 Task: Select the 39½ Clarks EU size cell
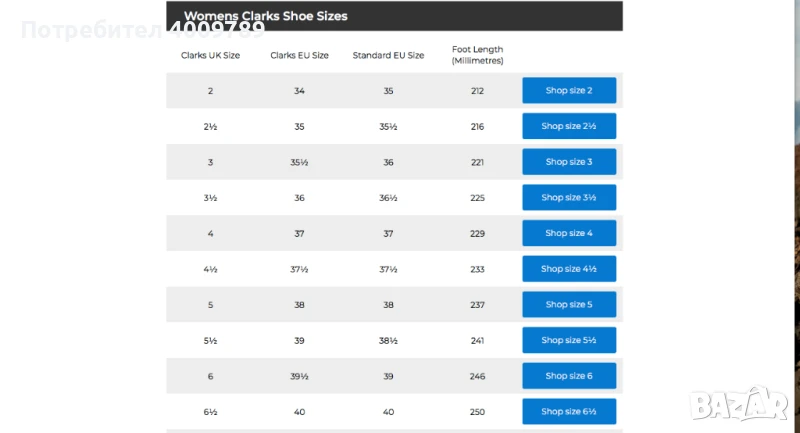299,376
